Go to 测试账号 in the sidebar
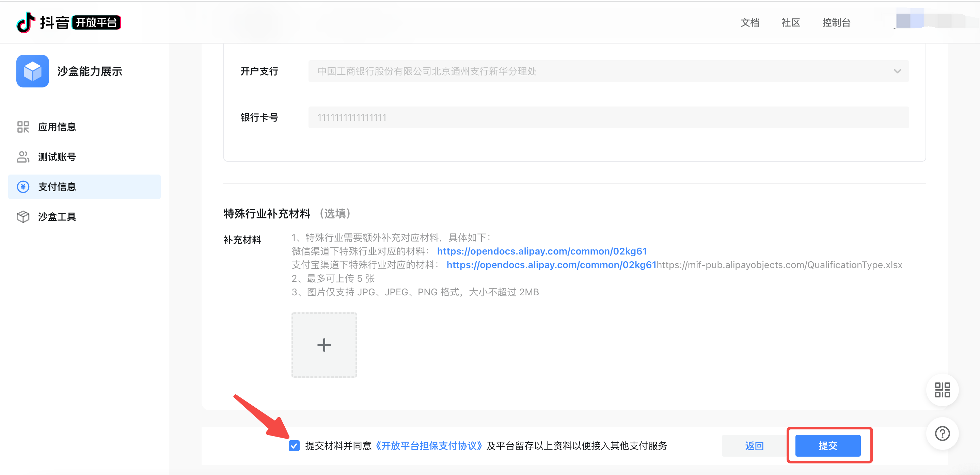Screen dimensions: 980x475 pos(84,157)
